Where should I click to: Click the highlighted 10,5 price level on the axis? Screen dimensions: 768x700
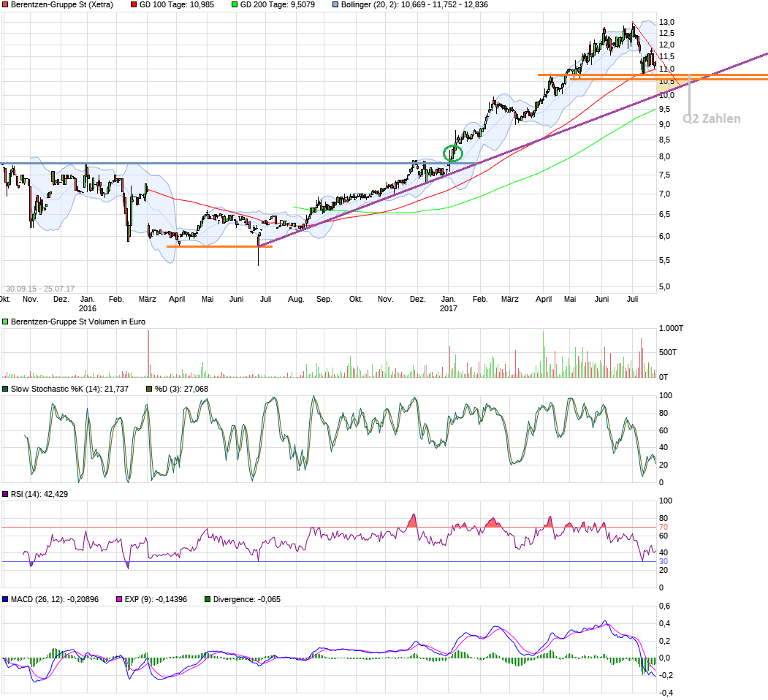coord(666,83)
